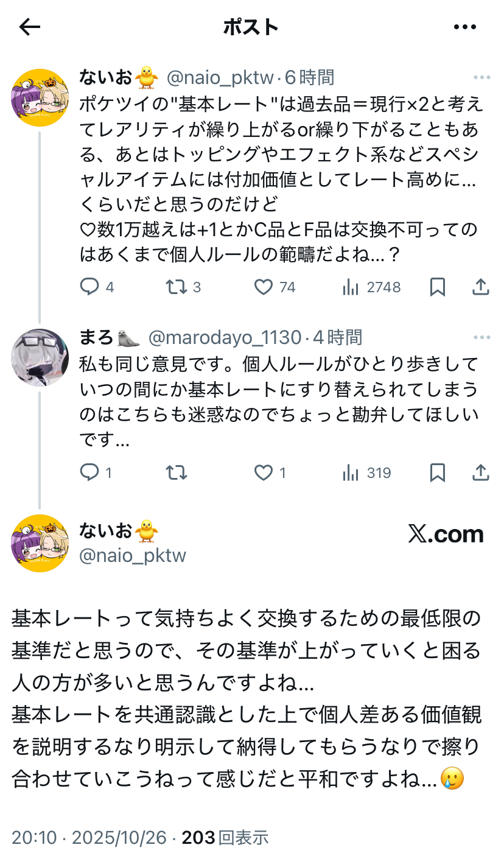Reply to まろ's post
Image resolution: width=504 pixels, height=856 pixels.
(90, 472)
